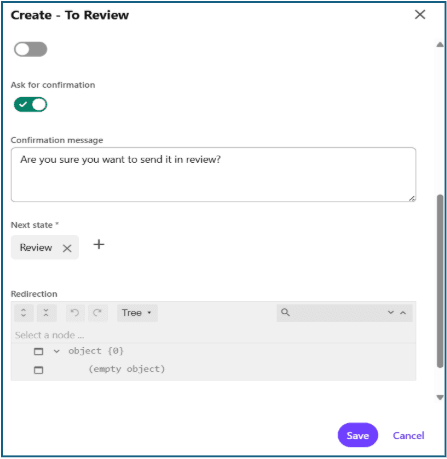Click inside the Confirmation message textbox
The image size is (447, 459).
click(x=213, y=175)
